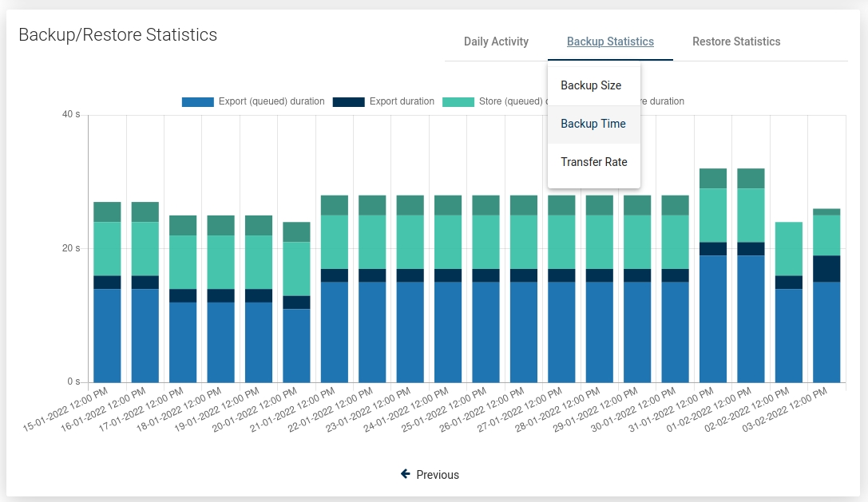868x502 pixels.
Task: Hide the Export duration series via its legend label
Action: 402,101
